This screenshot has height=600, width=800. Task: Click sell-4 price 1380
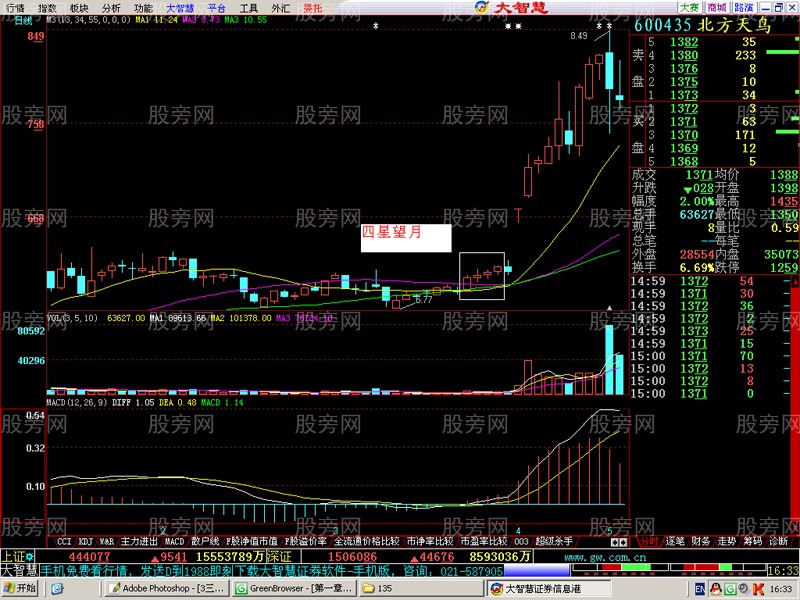point(684,55)
